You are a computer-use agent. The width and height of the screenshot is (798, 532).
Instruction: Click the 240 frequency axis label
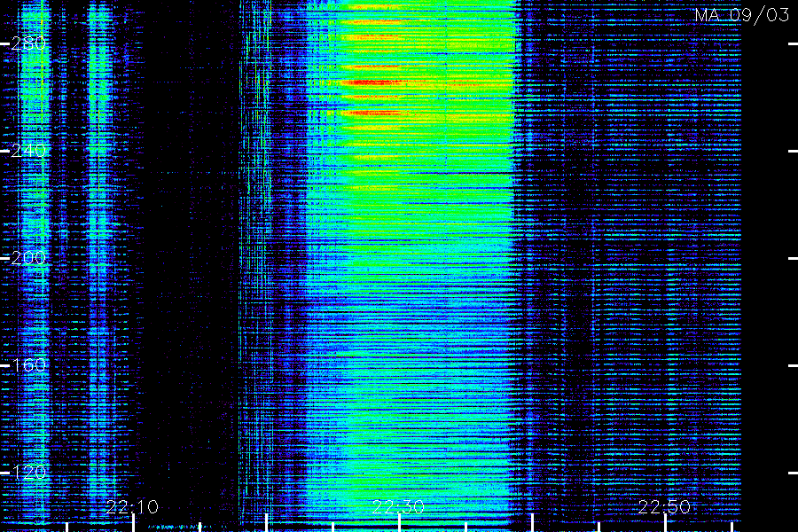pos(28,151)
